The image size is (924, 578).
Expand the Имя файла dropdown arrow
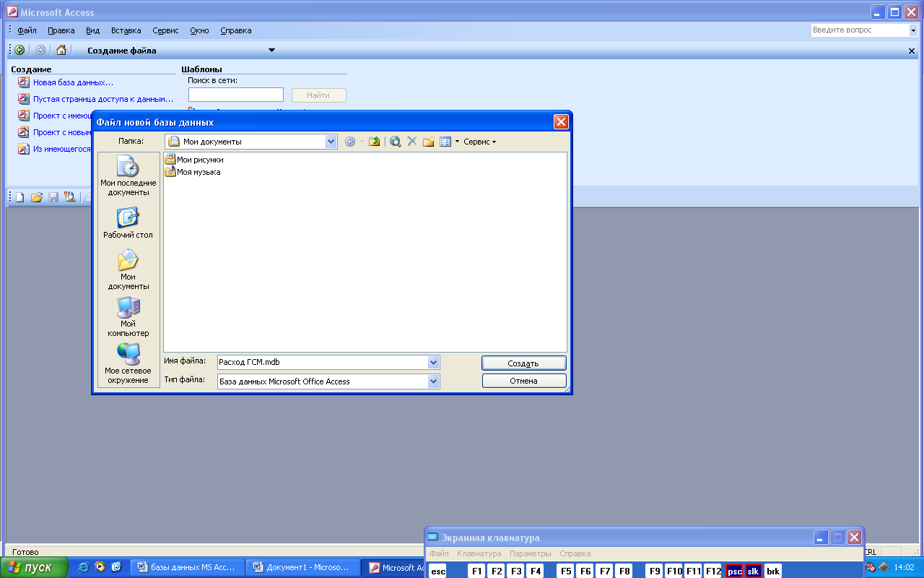click(x=433, y=362)
